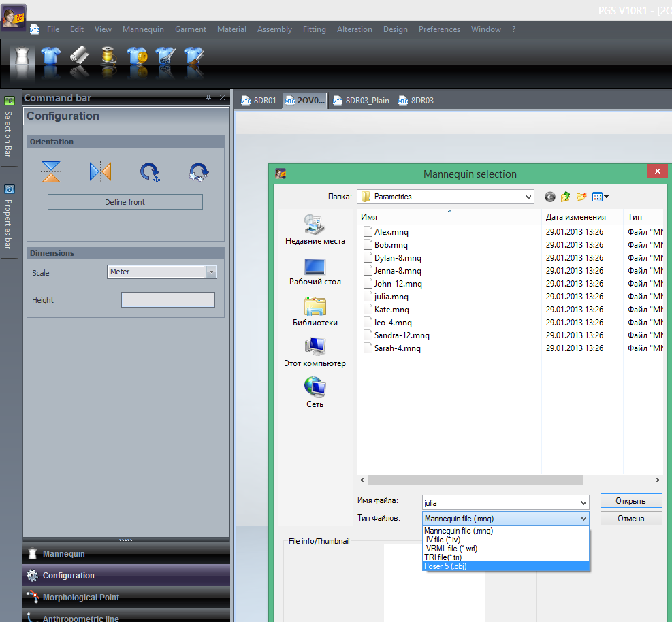Viewport: 672px width, 622px height.
Task: Select Poser 5 (.obj) file type option
Action: click(x=446, y=566)
